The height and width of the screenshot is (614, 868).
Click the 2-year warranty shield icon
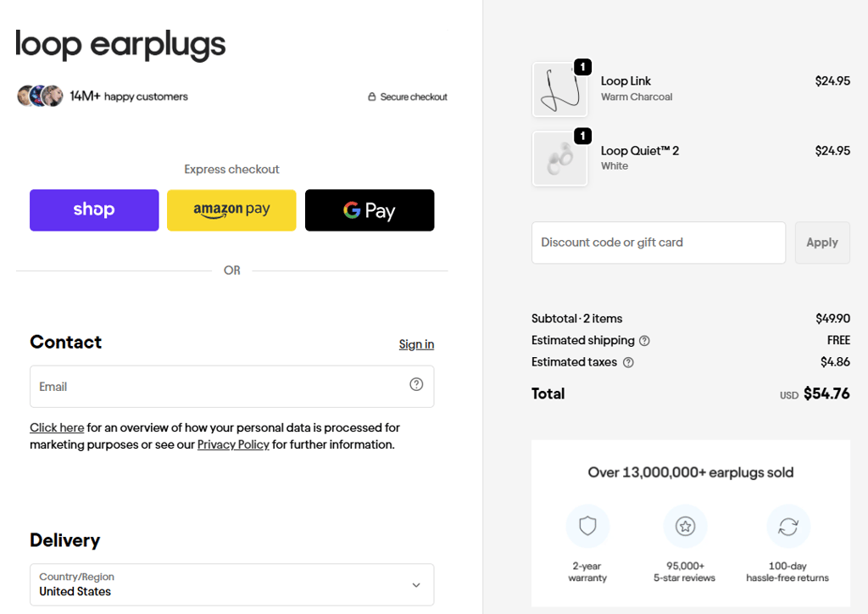(587, 526)
